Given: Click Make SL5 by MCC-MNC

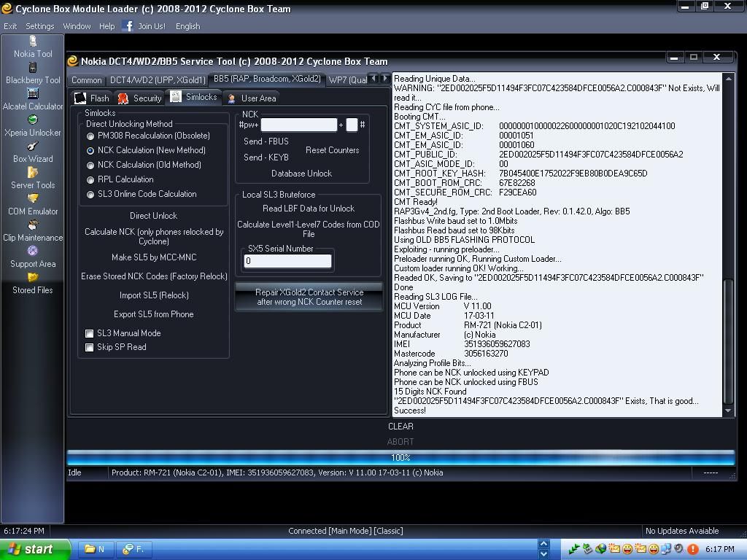Looking at the screenshot, I should 154,257.
